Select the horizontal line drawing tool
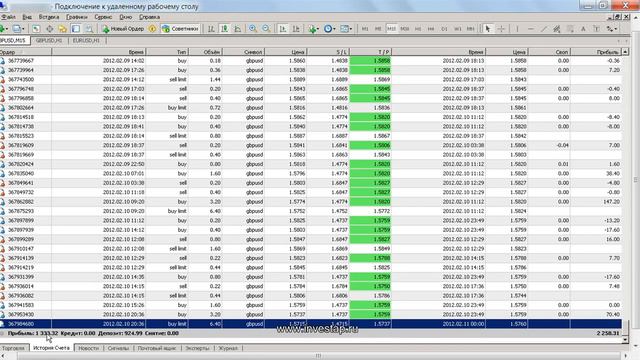Screen dimensions: 640x360 [x=531, y=29]
